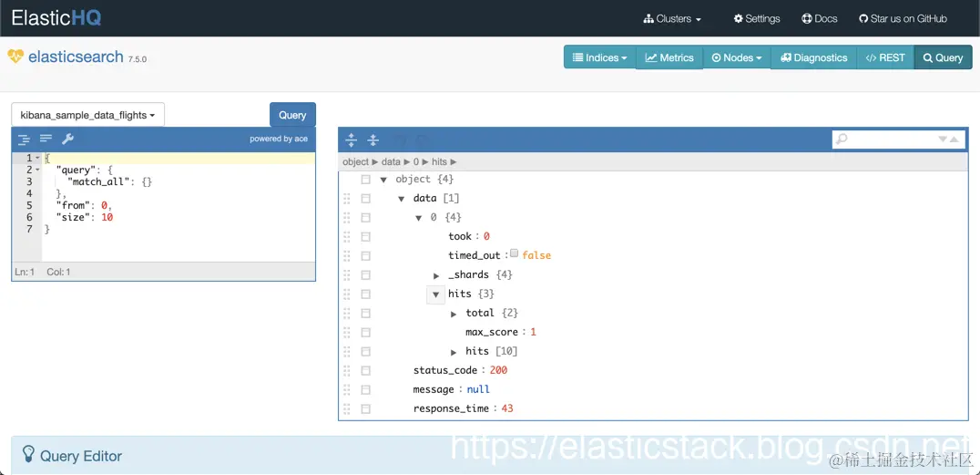Format the JSON query with indentation

25,139
